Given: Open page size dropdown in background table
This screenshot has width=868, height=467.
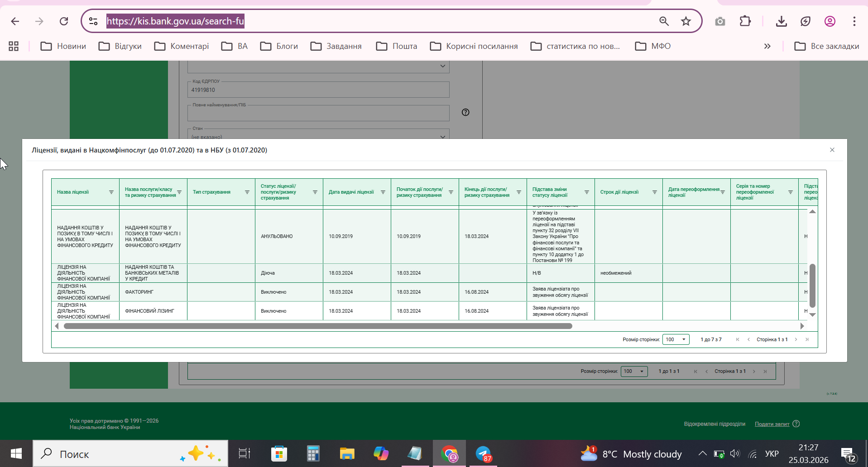Looking at the screenshot, I should coord(634,371).
